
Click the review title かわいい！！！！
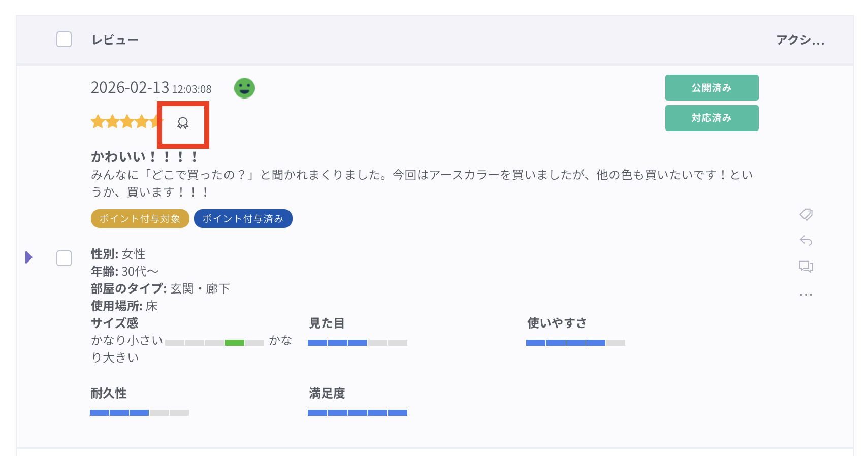click(x=144, y=157)
